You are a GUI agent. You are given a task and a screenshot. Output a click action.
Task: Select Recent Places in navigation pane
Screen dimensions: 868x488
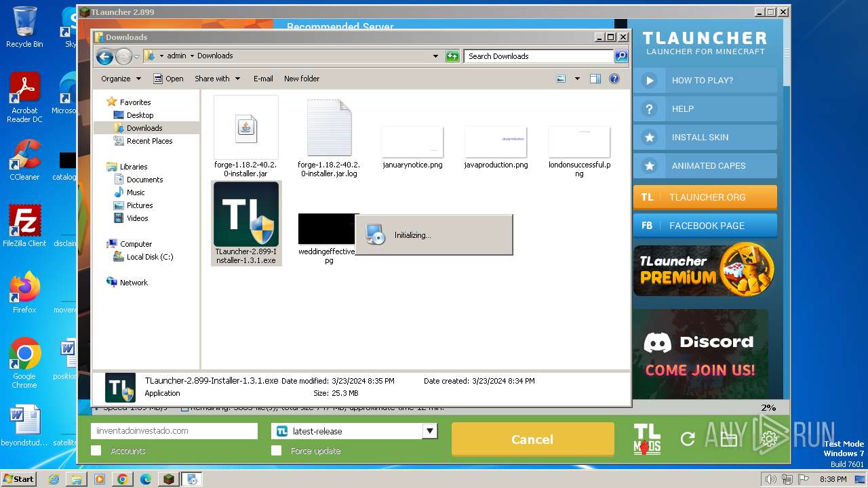[x=149, y=141]
